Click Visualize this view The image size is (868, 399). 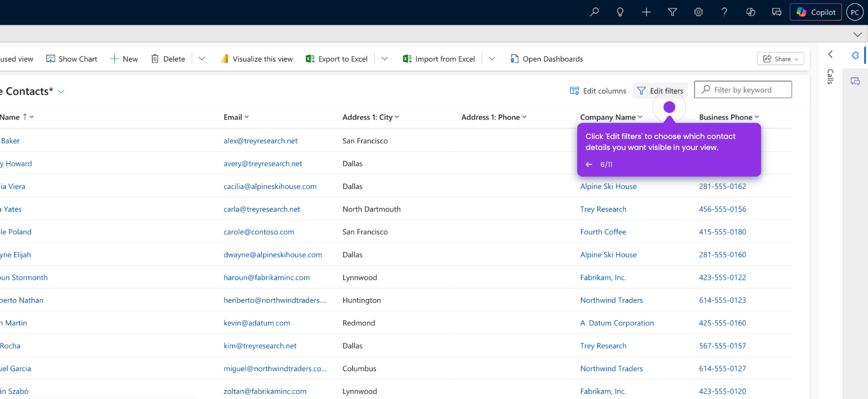click(x=257, y=59)
